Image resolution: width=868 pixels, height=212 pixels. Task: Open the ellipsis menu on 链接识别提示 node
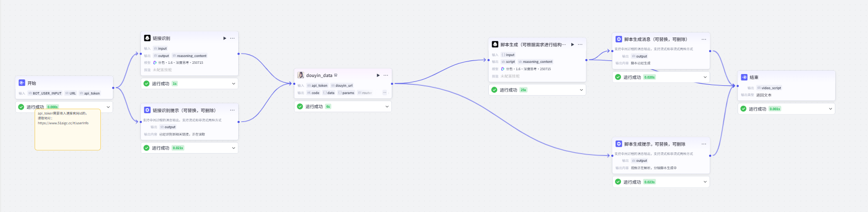coord(232,110)
